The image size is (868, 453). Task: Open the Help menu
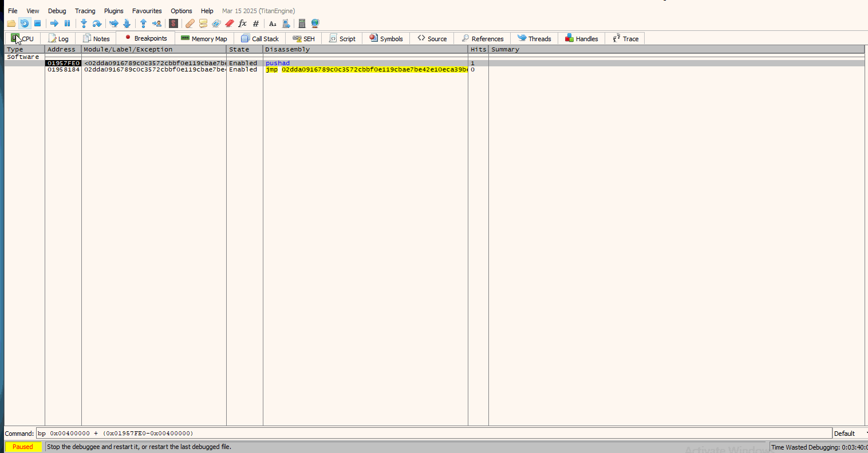[x=207, y=11]
